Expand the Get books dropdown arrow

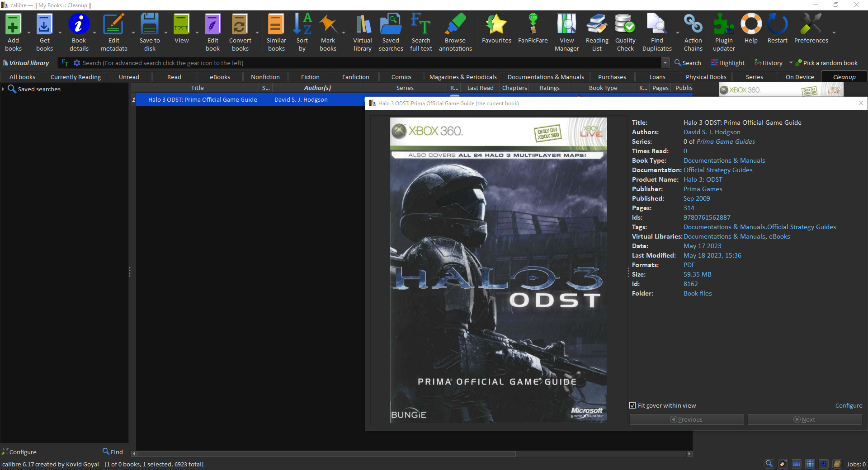60,33
